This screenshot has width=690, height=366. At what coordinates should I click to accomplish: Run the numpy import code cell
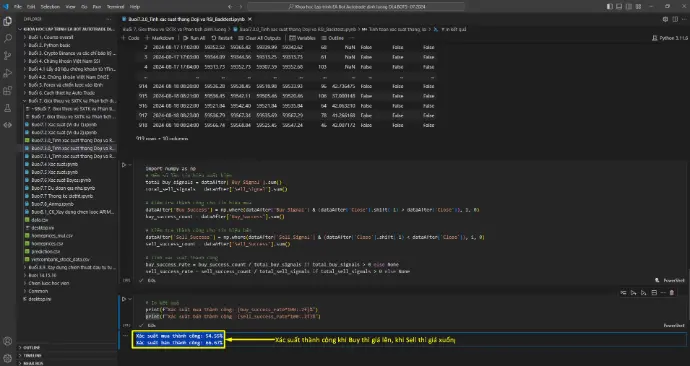click(124, 165)
